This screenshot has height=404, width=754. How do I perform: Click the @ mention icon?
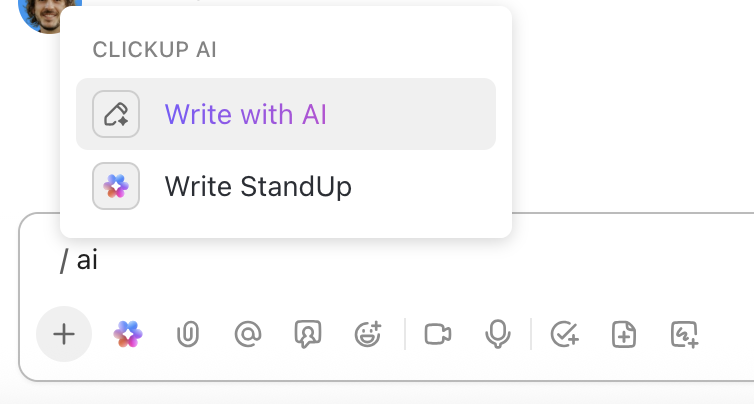point(246,334)
